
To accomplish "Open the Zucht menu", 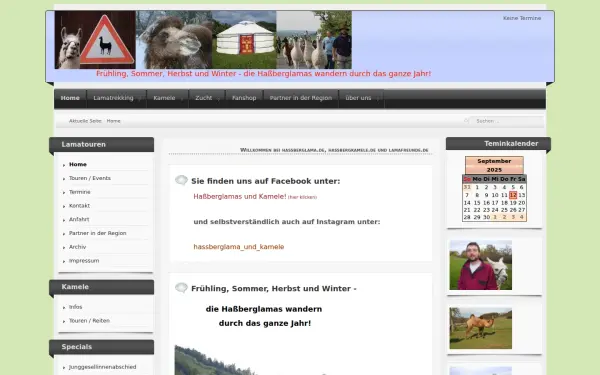I will click(x=207, y=98).
